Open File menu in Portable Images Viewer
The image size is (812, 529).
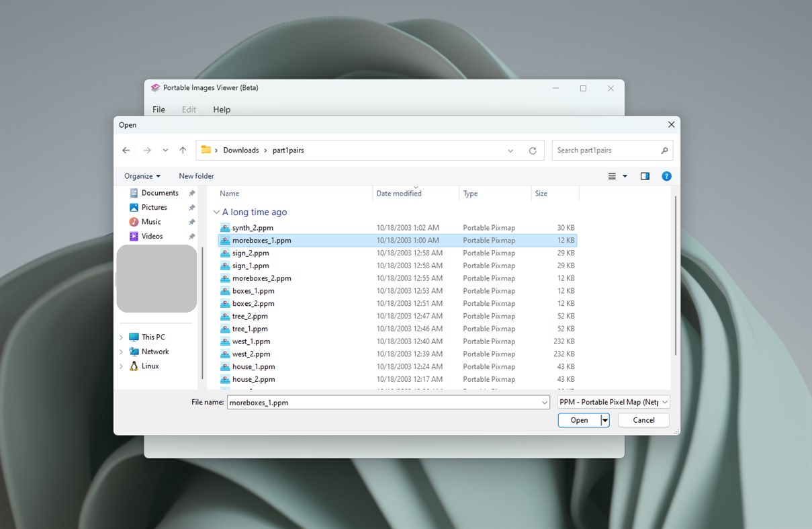pyautogui.click(x=159, y=110)
